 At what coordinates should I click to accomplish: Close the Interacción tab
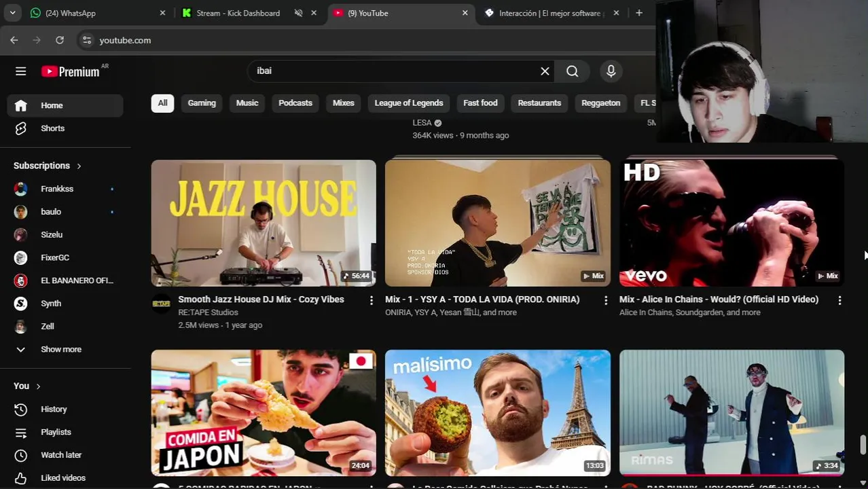[x=617, y=13]
